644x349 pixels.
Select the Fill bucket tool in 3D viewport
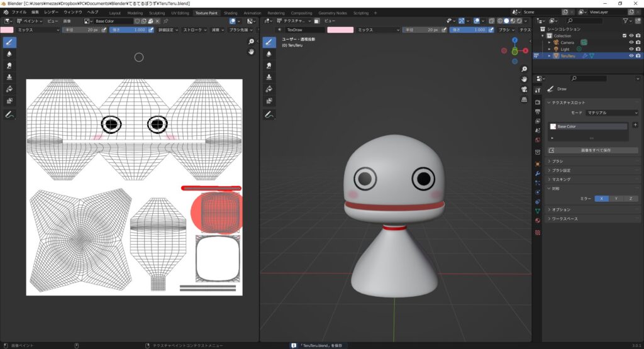tap(269, 89)
